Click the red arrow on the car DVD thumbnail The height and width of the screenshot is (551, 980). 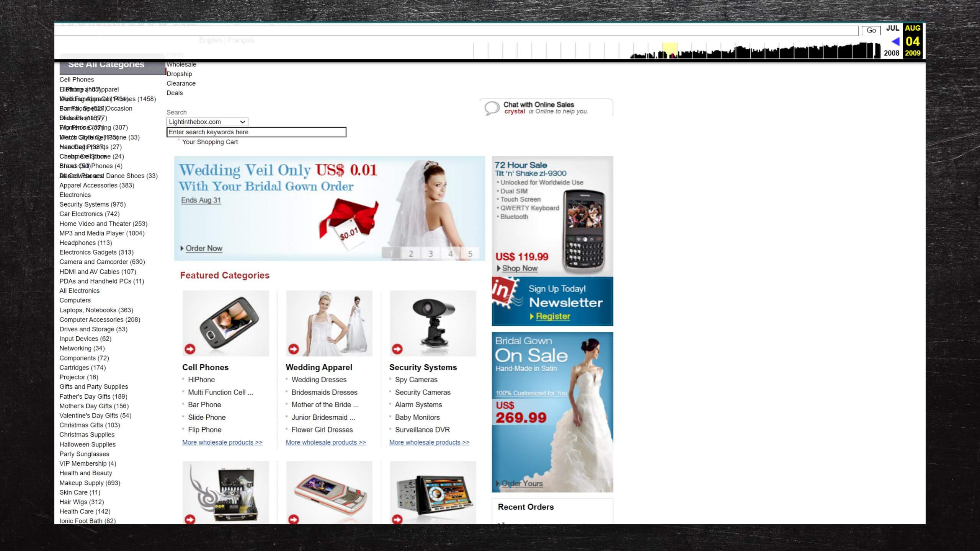coord(397,519)
